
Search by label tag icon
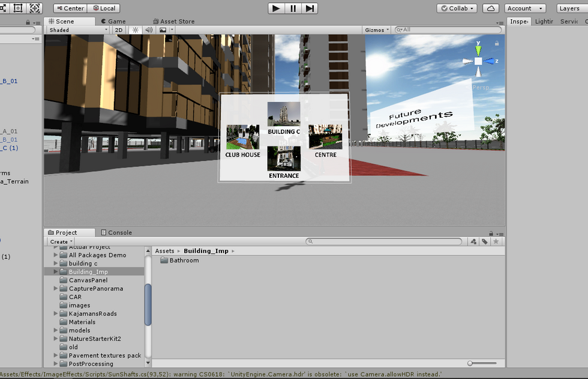coord(485,241)
